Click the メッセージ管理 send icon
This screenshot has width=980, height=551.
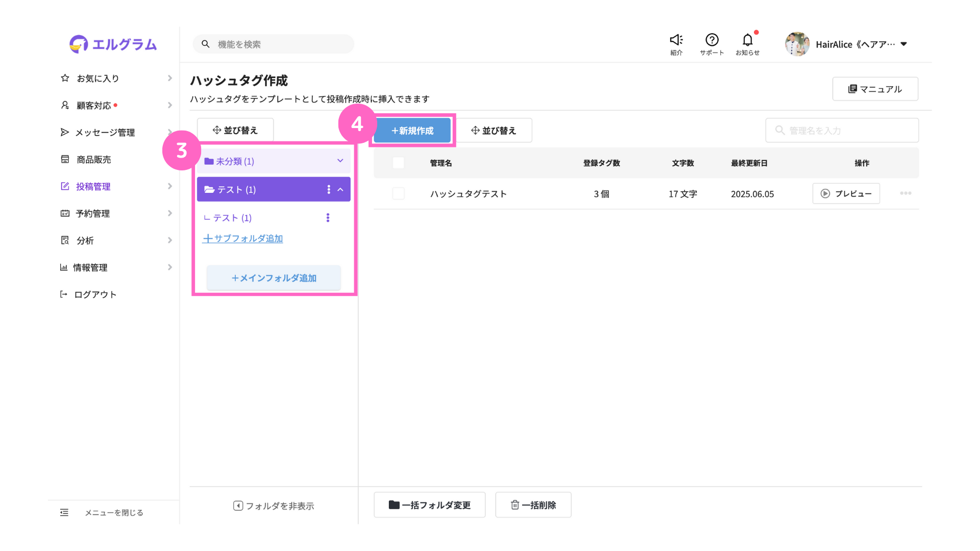65,132
